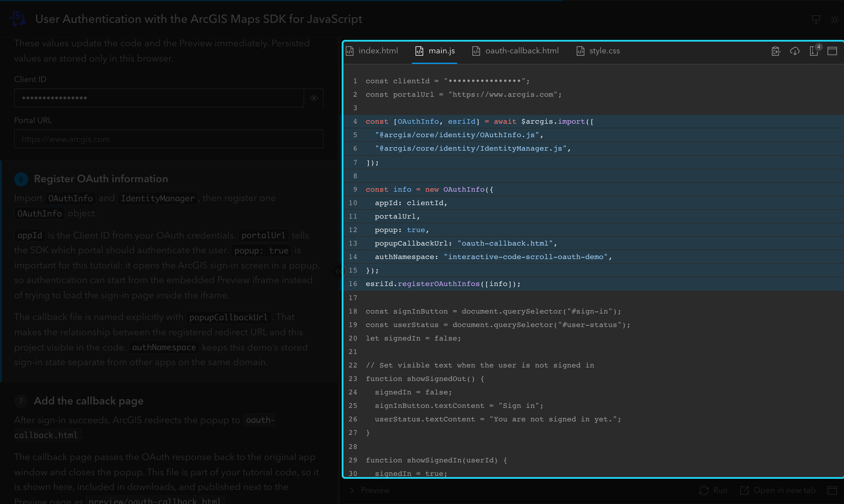Select the main.js tab
This screenshot has height=504, width=844.
[435, 51]
